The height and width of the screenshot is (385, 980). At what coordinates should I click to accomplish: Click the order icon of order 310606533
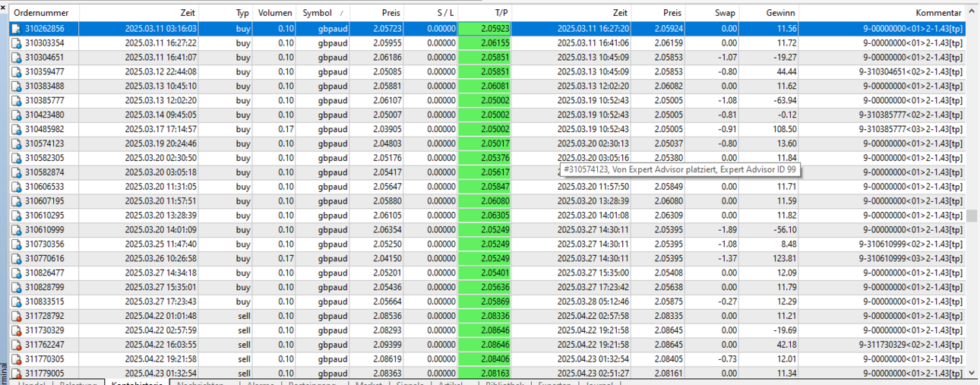coord(16,187)
